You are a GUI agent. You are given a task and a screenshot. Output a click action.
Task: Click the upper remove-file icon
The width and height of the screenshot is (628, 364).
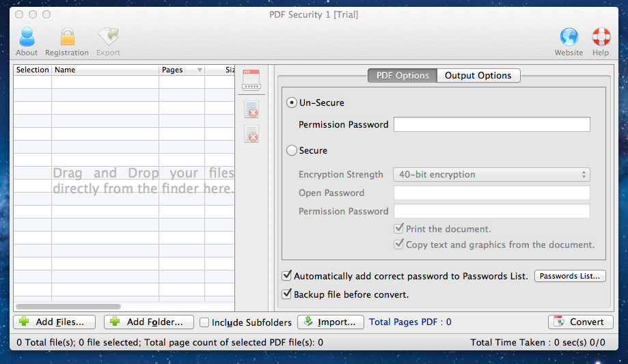(251, 109)
